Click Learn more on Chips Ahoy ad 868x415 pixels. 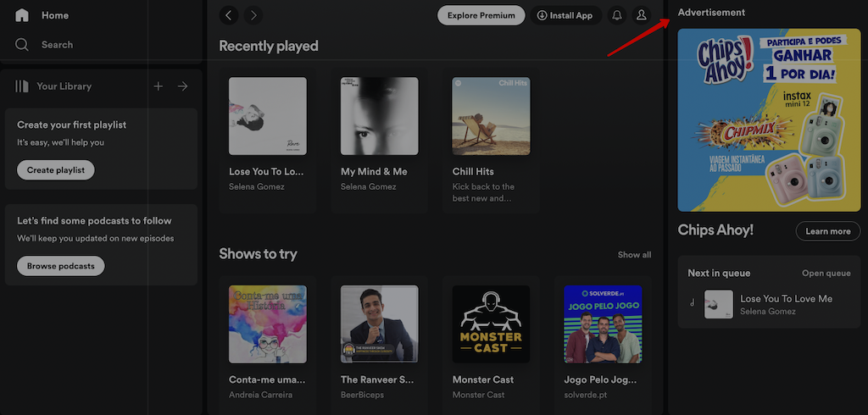point(828,231)
